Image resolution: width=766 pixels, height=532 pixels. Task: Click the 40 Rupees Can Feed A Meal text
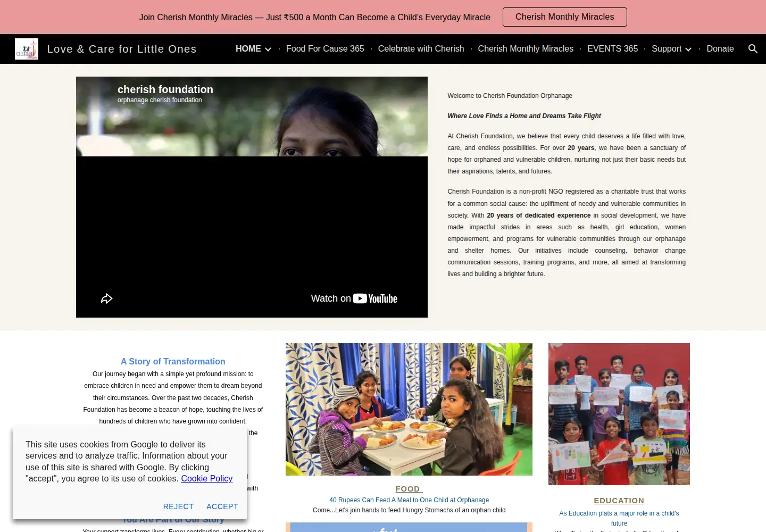point(409,500)
